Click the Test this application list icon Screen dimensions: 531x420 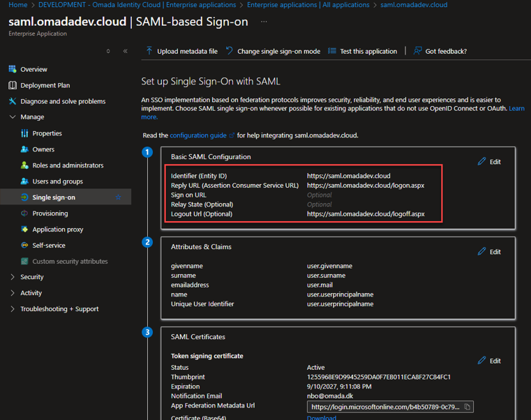[332, 51]
